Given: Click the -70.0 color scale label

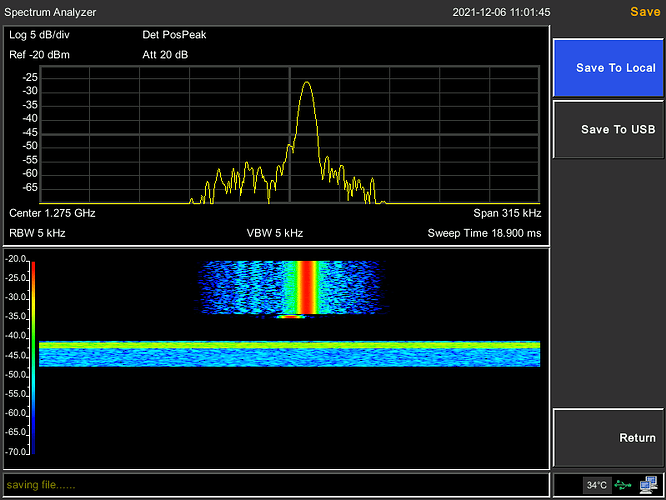Looking at the screenshot, I should coord(16,452).
